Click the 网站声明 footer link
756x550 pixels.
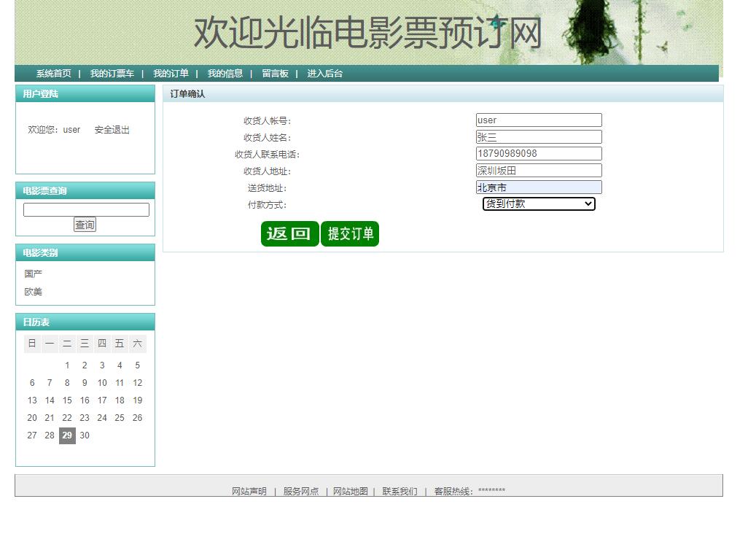(x=248, y=492)
